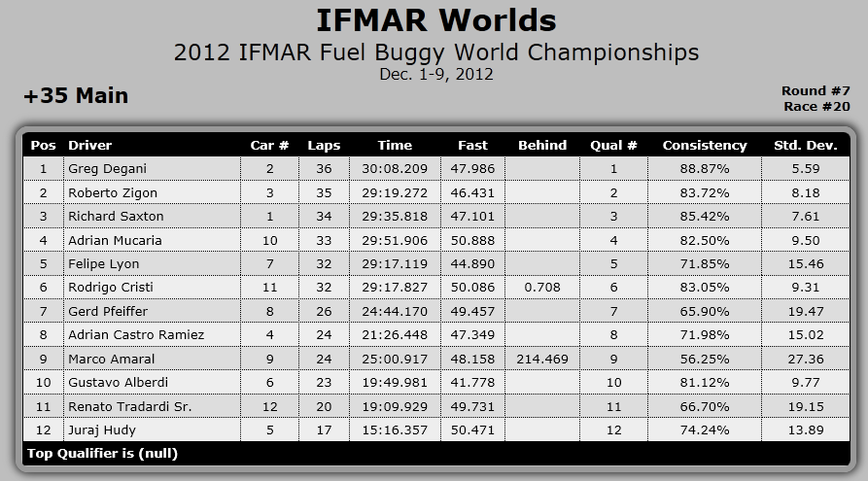Click Marco Amaral's behind value 214.469

point(542,359)
